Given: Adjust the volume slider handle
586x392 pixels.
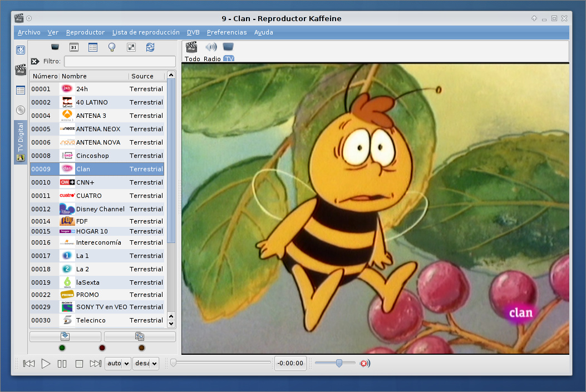Looking at the screenshot, I should (x=339, y=363).
